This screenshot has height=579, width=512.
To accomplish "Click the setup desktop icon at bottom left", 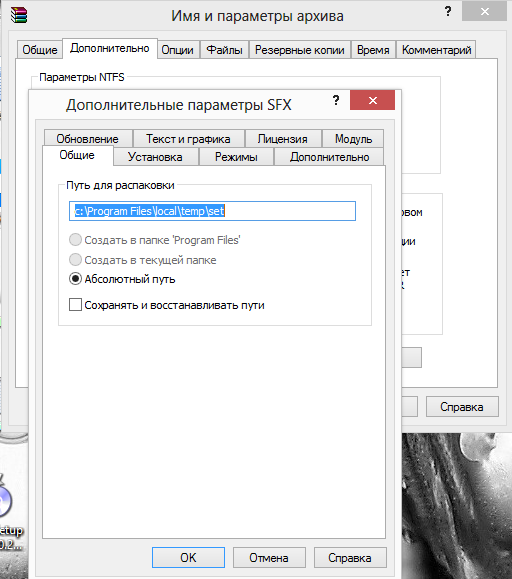I will tap(10, 513).
